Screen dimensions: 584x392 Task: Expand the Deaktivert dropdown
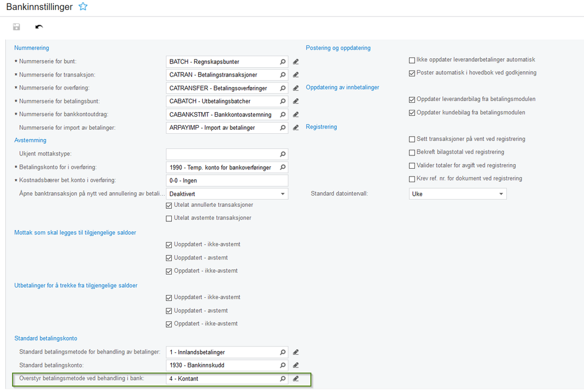point(283,194)
